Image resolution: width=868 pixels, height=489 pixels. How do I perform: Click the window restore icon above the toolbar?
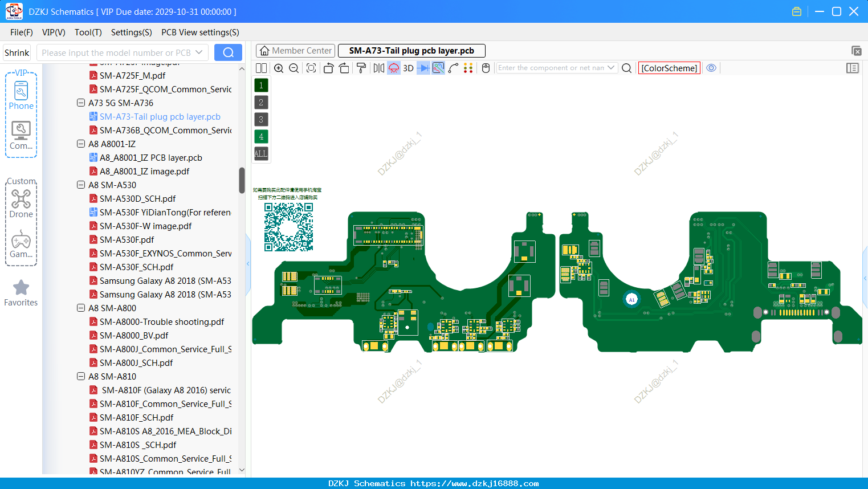pos(856,51)
